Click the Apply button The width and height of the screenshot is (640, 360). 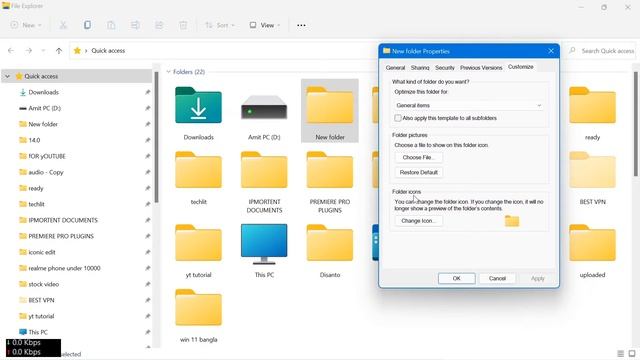[x=538, y=278]
